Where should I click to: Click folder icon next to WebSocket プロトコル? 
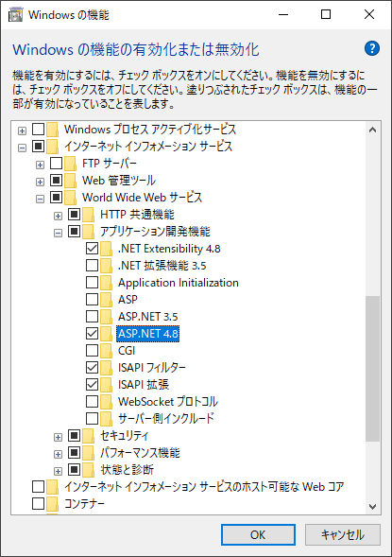click(106, 402)
